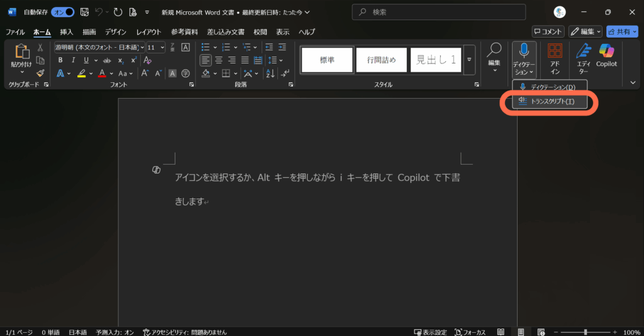Click the Redo arrow in title bar

pos(118,13)
